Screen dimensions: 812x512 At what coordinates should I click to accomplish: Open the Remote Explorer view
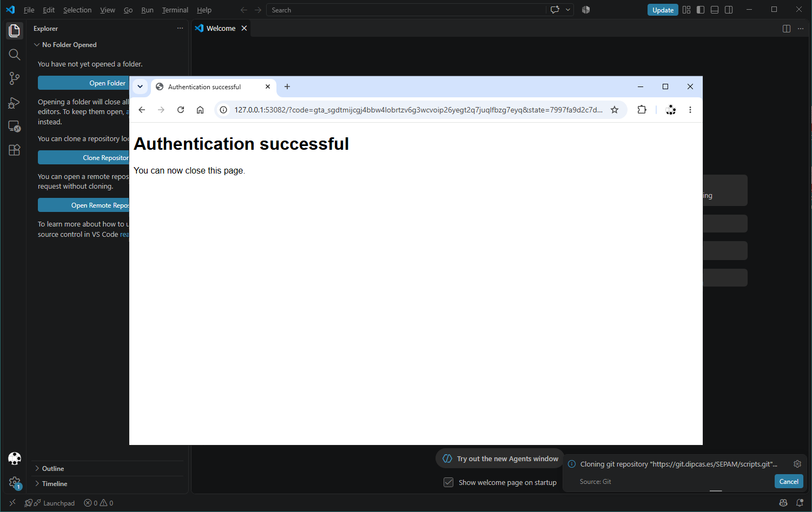tap(15, 127)
